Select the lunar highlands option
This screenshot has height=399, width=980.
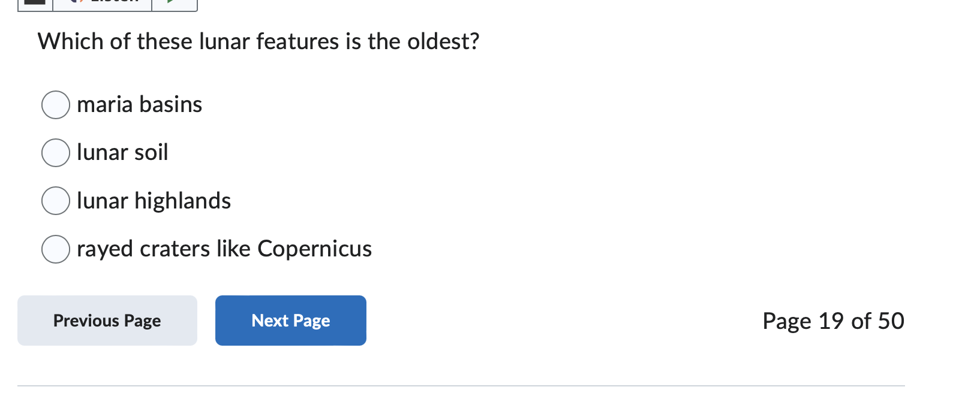click(55, 201)
